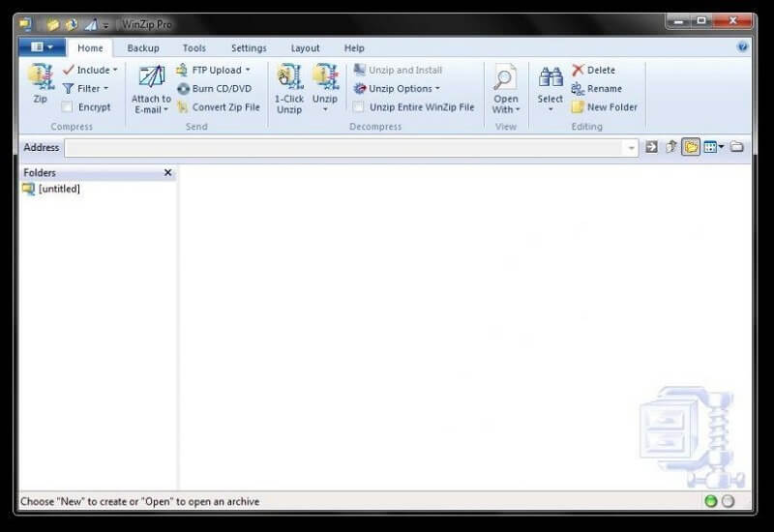This screenshot has width=774, height=532.
Task: Switch to the Home tab
Action: [x=90, y=47]
